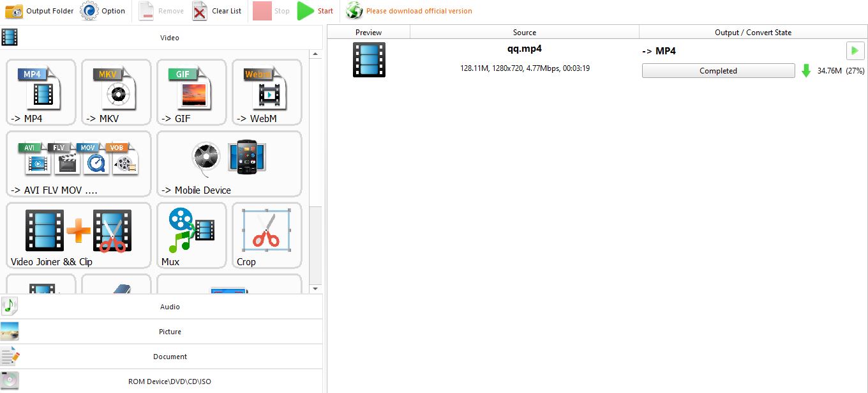Screen dimensions: 868x393
Task: Expand the Document category
Action: [x=169, y=356]
